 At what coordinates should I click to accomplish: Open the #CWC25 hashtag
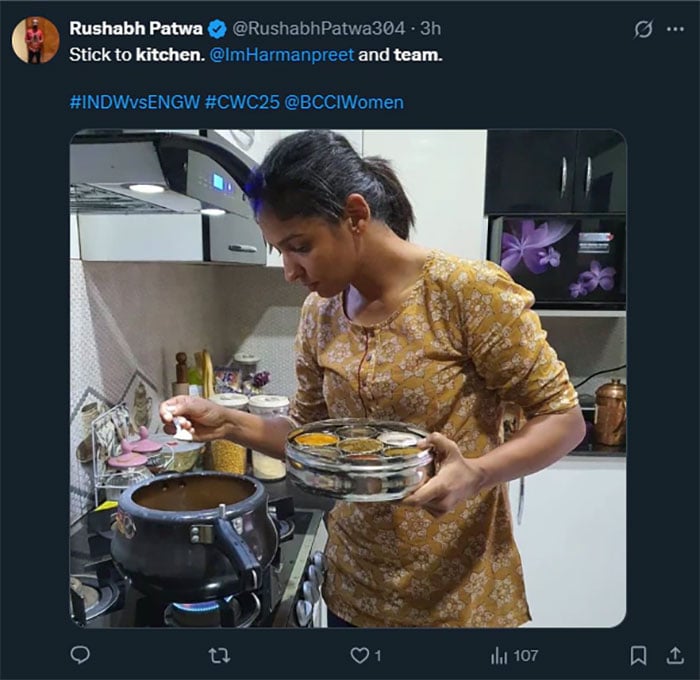tap(242, 102)
